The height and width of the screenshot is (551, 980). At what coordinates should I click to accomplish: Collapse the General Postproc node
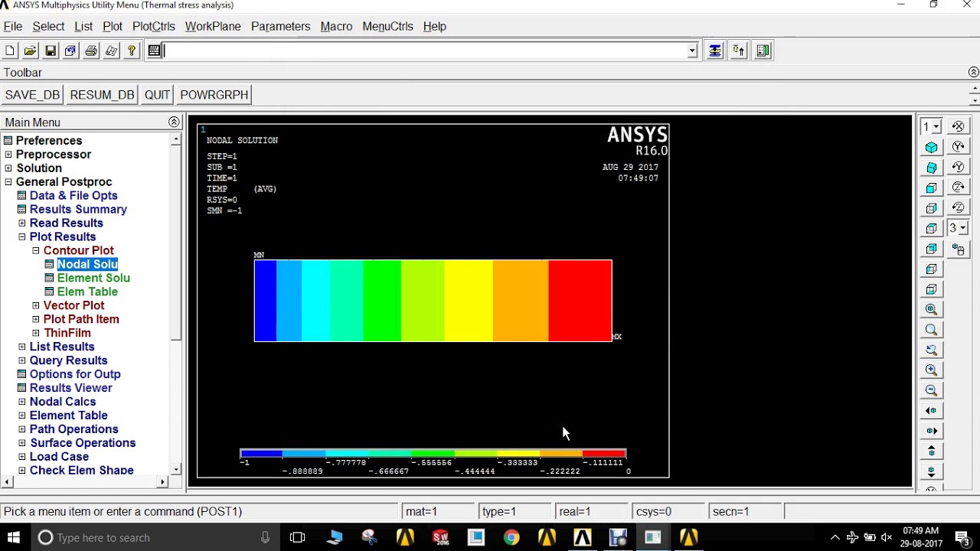click(8, 182)
